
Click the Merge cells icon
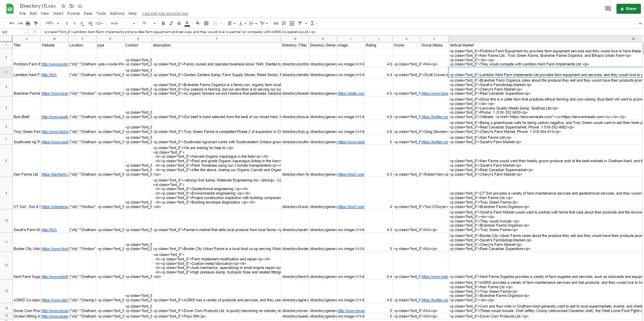tap(215, 23)
